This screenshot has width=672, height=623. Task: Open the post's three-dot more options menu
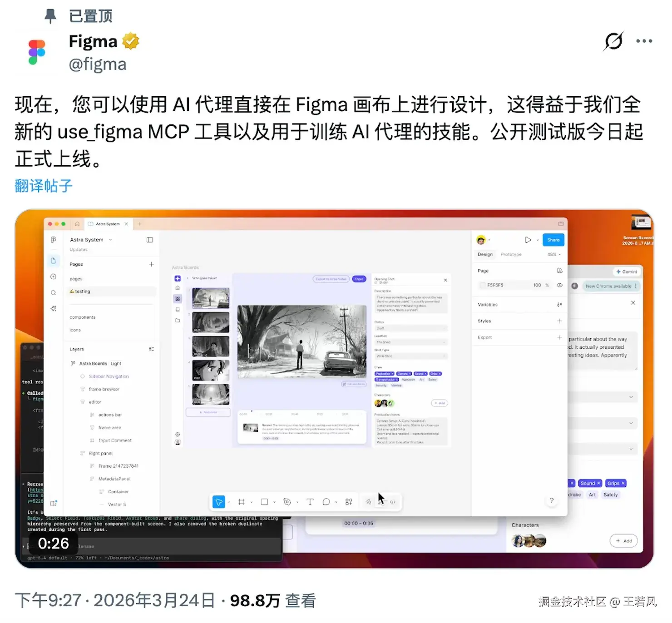[644, 41]
